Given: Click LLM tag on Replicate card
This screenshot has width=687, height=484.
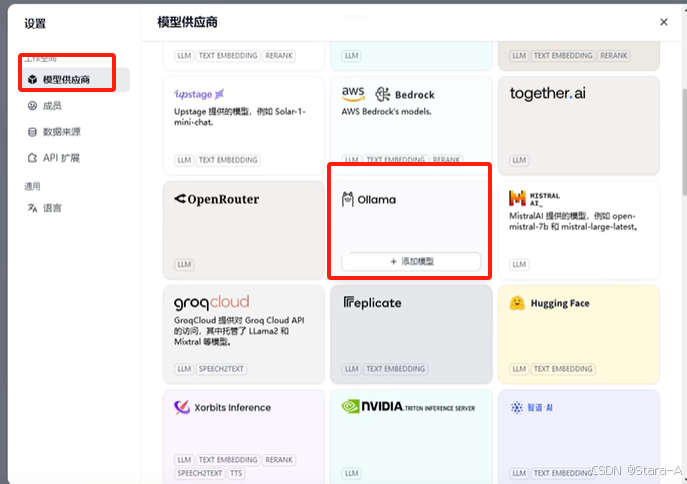Looking at the screenshot, I should click(x=351, y=369).
